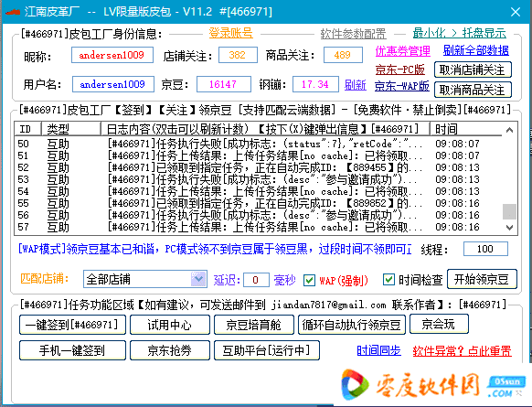Click 循环自动执行领京豆 button

pyautogui.click(x=352, y=325)
